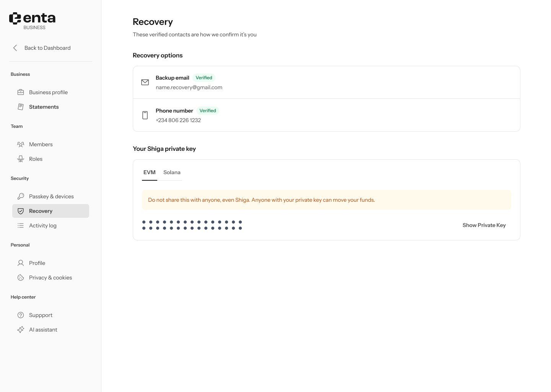
Task: Click the Recovery shield icon
Action: click(21, 211)
